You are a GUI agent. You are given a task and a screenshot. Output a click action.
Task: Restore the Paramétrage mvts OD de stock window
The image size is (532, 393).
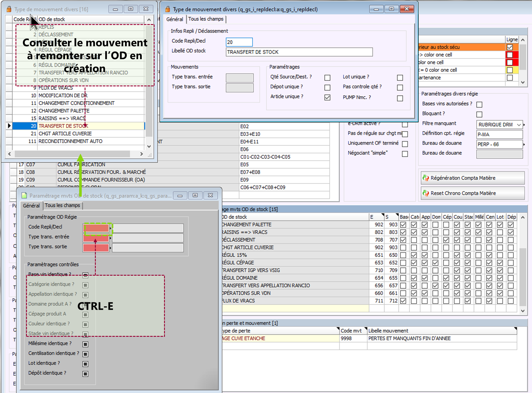(195, 195)
